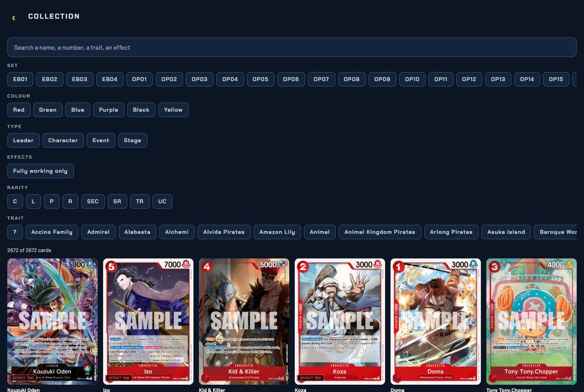
Task: Filter by set EB03
Action: 80,79
